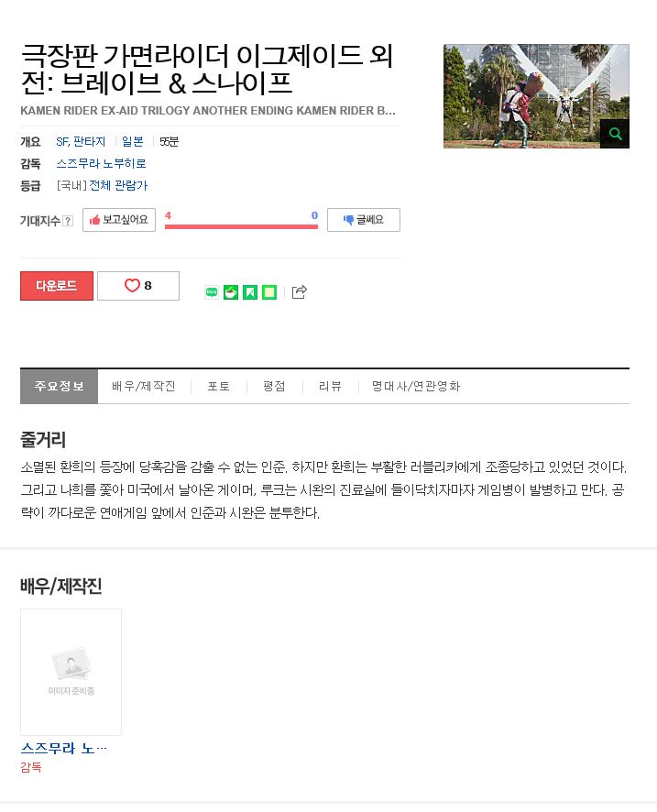Share to Naver Cafe coffee cup icon
Viewport: 657px width, 812px height.
click(231, 292)
